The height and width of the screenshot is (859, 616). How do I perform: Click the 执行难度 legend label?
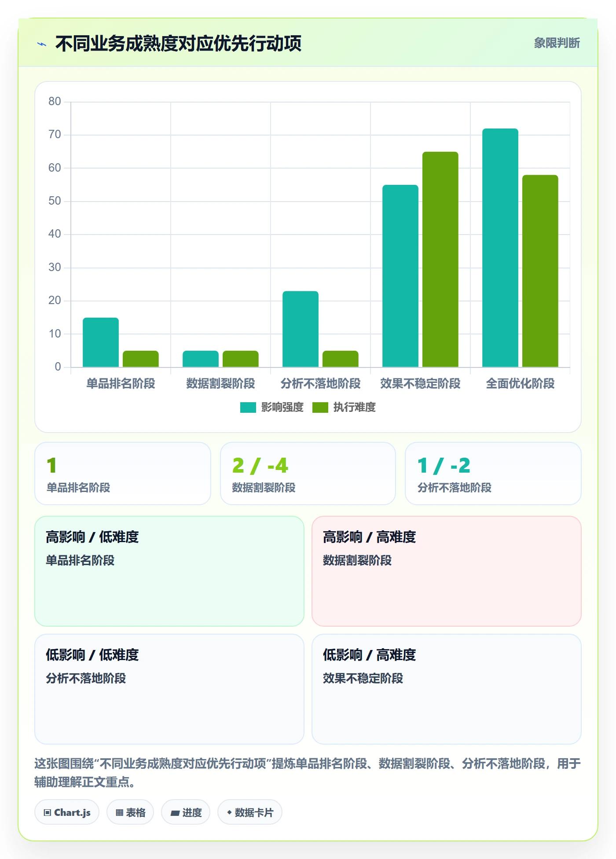354,407
